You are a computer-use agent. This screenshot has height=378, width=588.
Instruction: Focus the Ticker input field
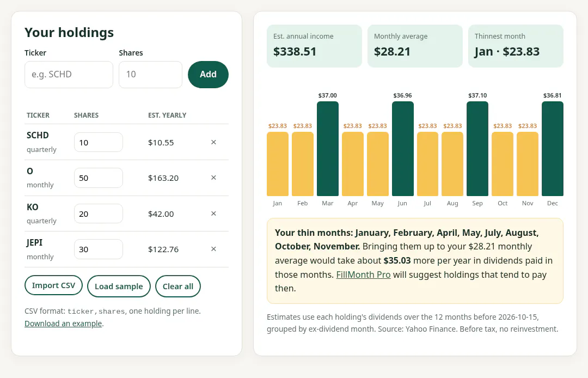tap(69, 75)
